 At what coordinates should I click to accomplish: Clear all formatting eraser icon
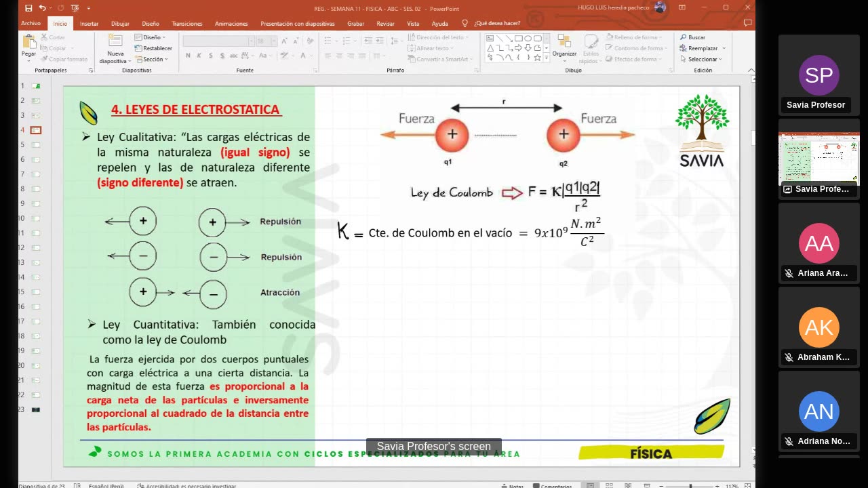(309, 41)
